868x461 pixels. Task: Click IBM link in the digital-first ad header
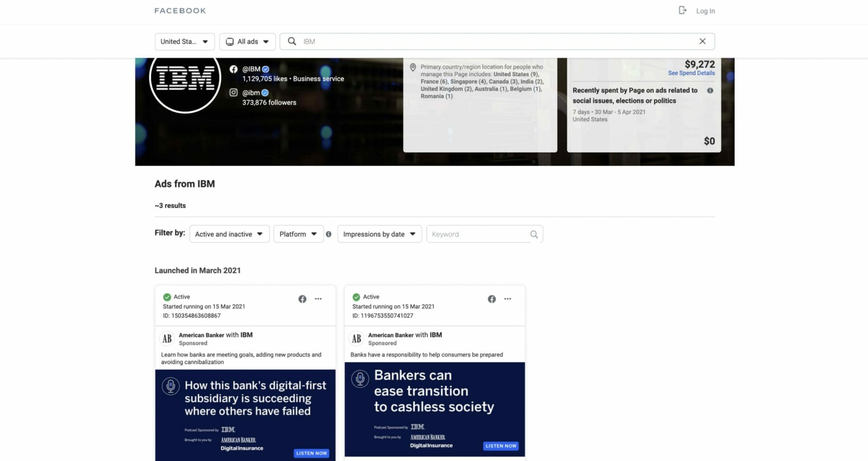246,335
